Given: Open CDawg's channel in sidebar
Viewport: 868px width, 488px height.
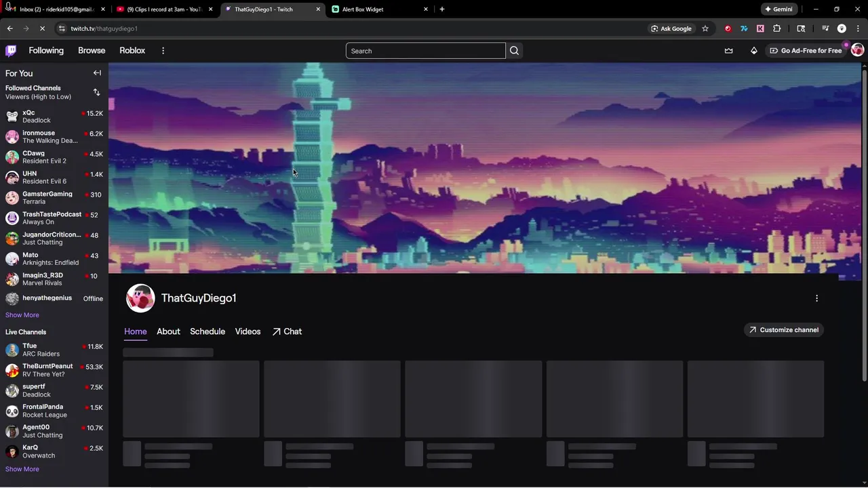Looking at the screenshot, I should coord(54,157).
